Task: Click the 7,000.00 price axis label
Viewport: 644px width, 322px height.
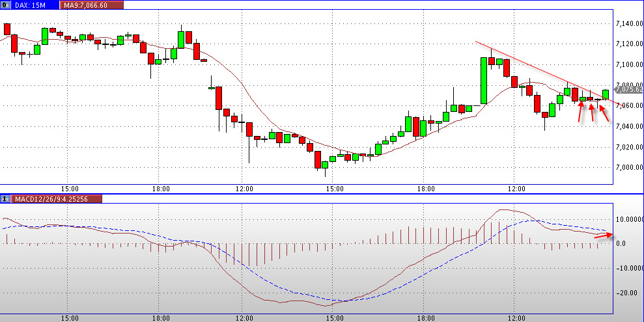Action: point(630,167)
